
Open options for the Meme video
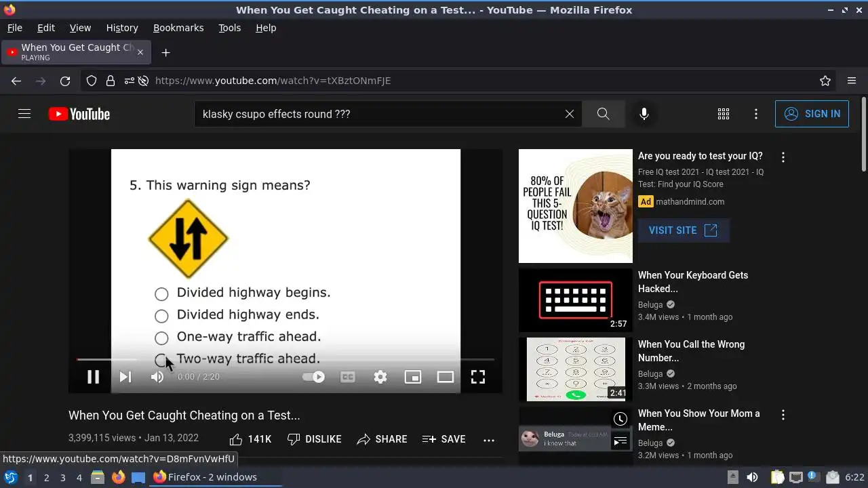(x=783, y=415)
